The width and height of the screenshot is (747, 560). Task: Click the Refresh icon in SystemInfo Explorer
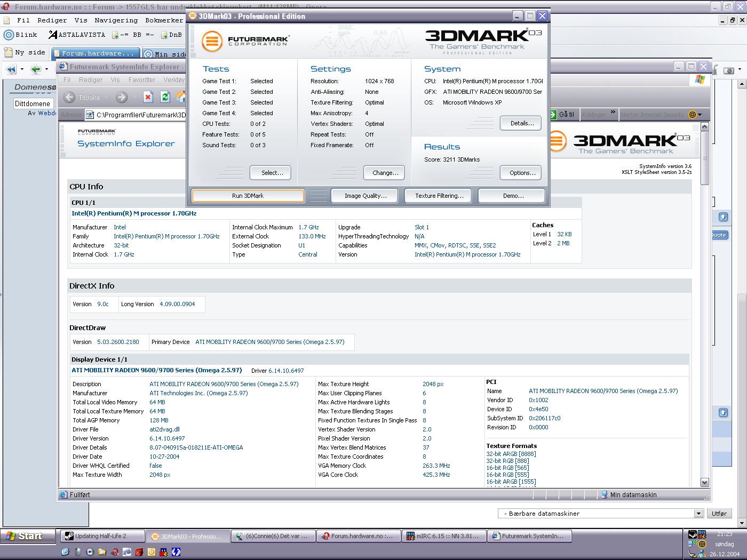point(165,97)
